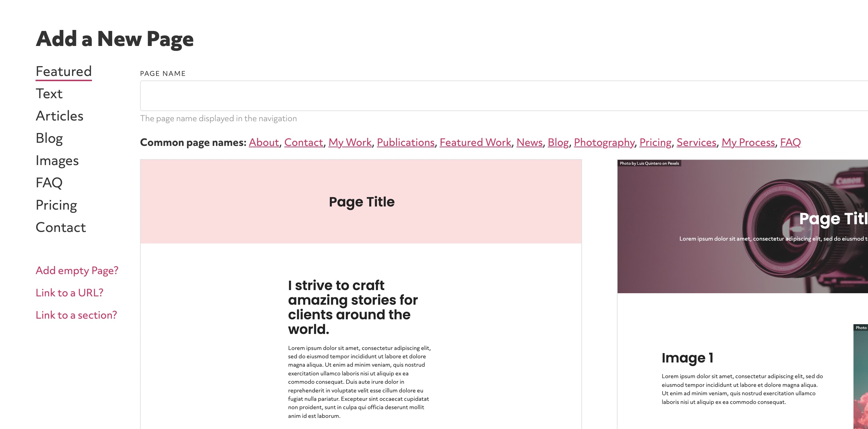Image resolution: width=868 pixels, height=429 pixels.
Task: Click Link to a URL option
Action: pyautogui.click(x=70, y=293)
